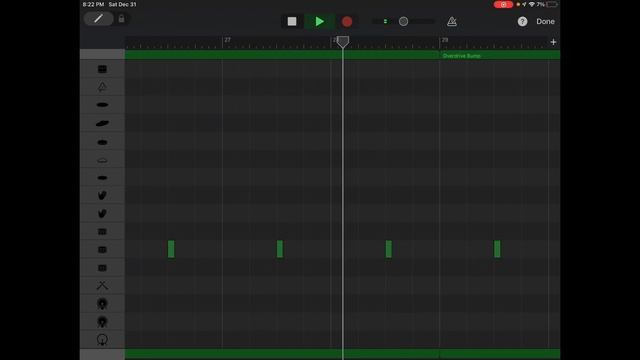This screenshot has height=360, width=640.
Task: Tap the plus icon at ruler end
Action: click(x=553, y=42)
